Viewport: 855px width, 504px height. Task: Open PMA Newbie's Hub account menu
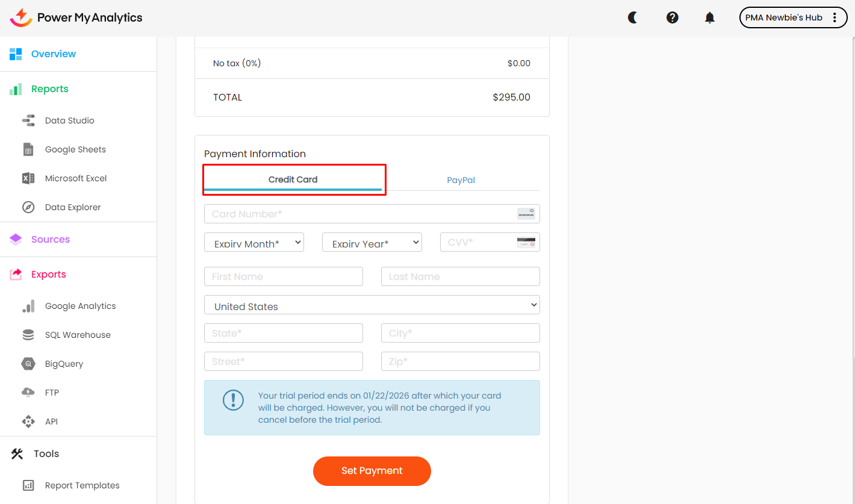coord(792,17)
